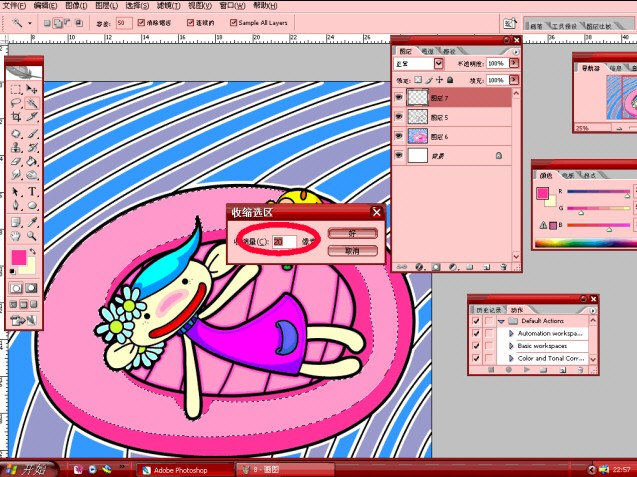Viewport: 637px width, 477px height.
Task: Toggle background layer visibility eye
Action: [399, 155]
